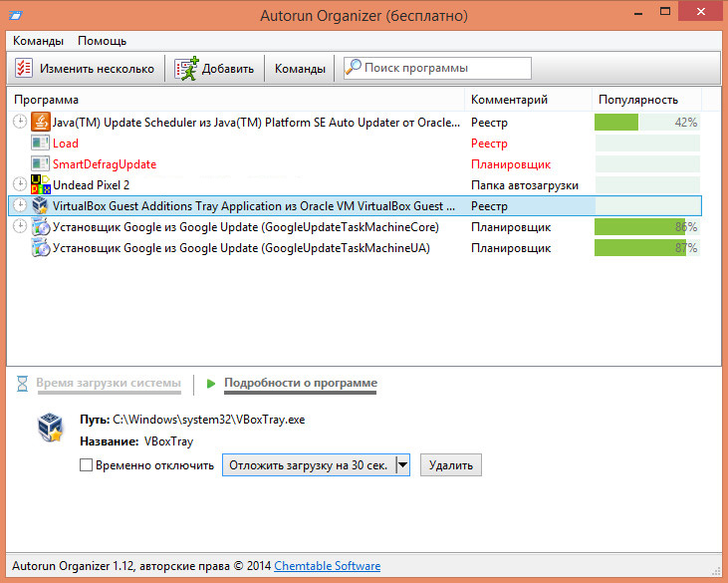Click the Undead Pixel 2 colorful icon
Viewport: 728px width, 583px height.
41,184
